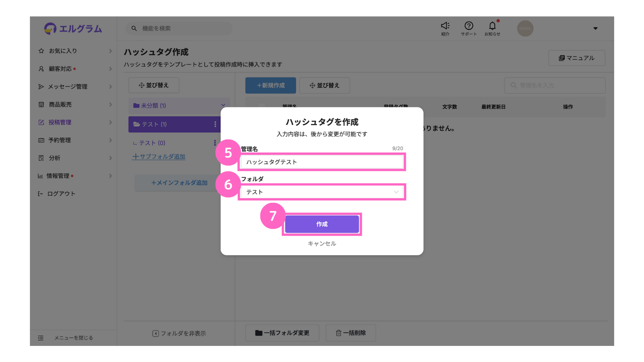This screenshot has width=644, height=362.
Task: Click キャンセル in the dialog
Action: coord(322,244)
